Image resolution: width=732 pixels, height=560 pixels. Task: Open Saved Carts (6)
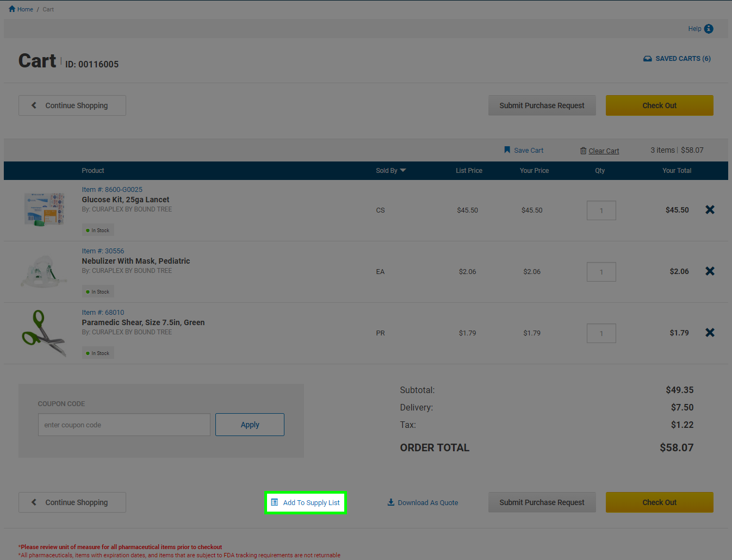click(x=677, y=59)
